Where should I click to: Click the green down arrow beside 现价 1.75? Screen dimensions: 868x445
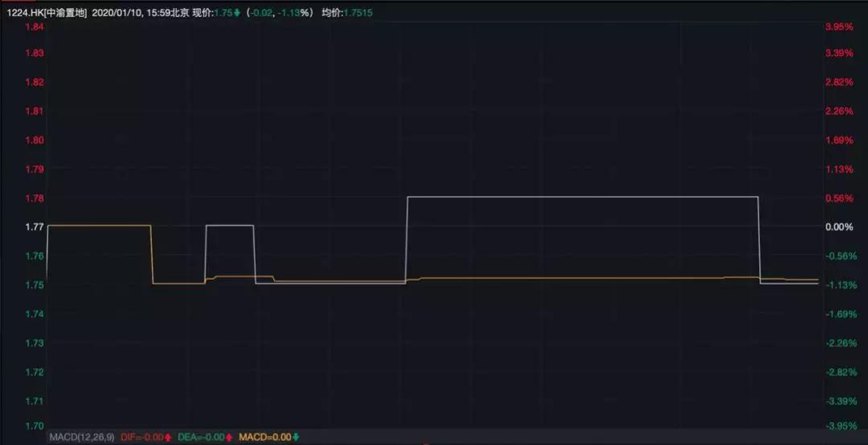click(x=236, y=13)
